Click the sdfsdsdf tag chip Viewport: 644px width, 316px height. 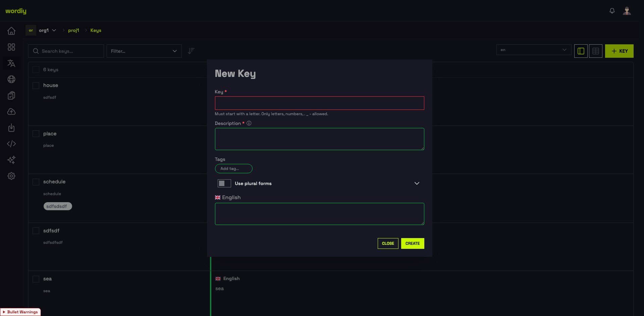58,206
